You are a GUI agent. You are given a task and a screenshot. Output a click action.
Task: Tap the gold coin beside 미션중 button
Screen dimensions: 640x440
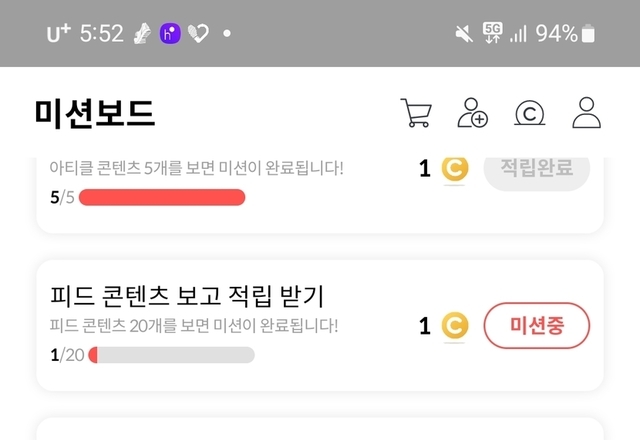pyautogui.click(x=455, y=325)
